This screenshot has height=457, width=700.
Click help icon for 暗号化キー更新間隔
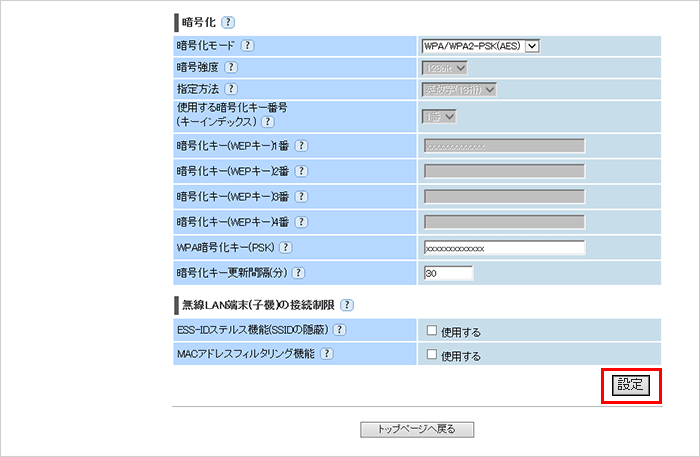[x=297, y=273]
